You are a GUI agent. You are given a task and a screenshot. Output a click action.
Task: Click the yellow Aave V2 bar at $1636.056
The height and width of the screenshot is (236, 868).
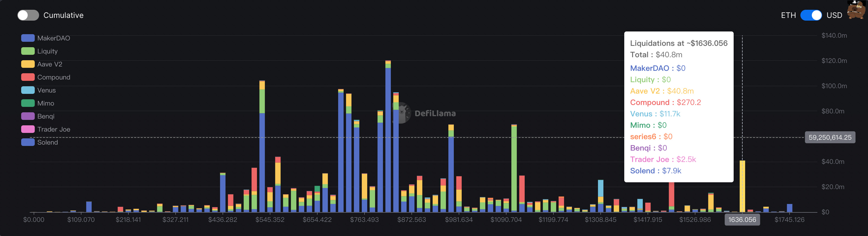click(x=742, y=186)
